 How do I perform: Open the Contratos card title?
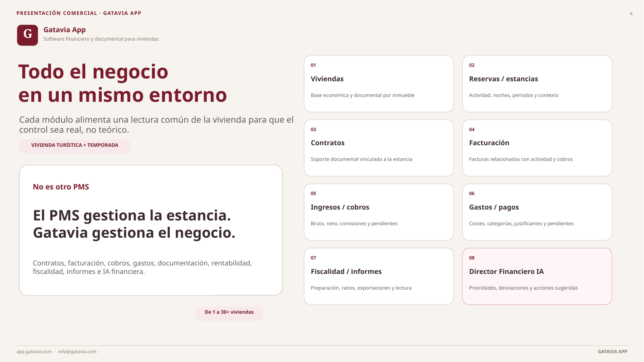tap(327, 143)
